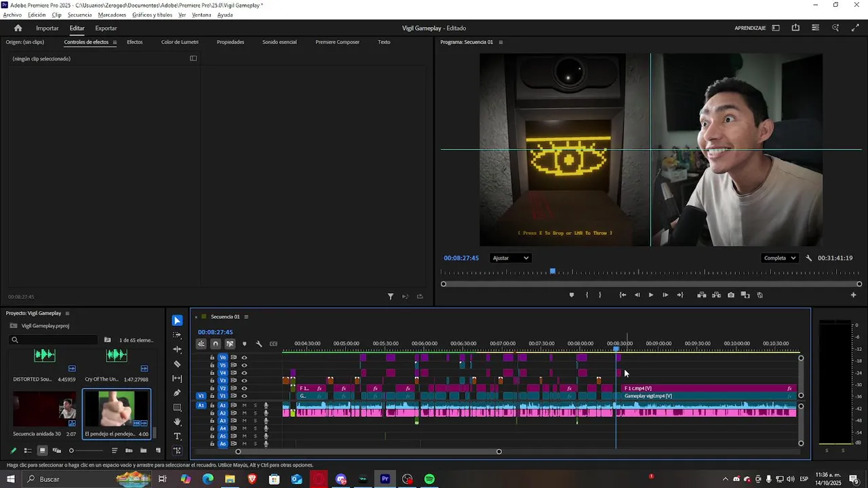The height and width of the screenshot is (488, 868).
Task: Go to Out point in Program monitor
Action: click(679, 295)
